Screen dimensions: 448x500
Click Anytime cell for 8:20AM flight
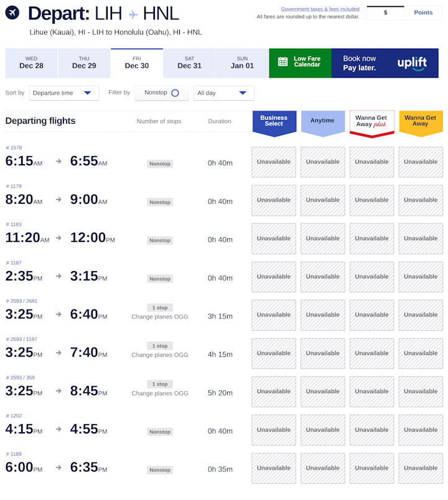point(323,200)
